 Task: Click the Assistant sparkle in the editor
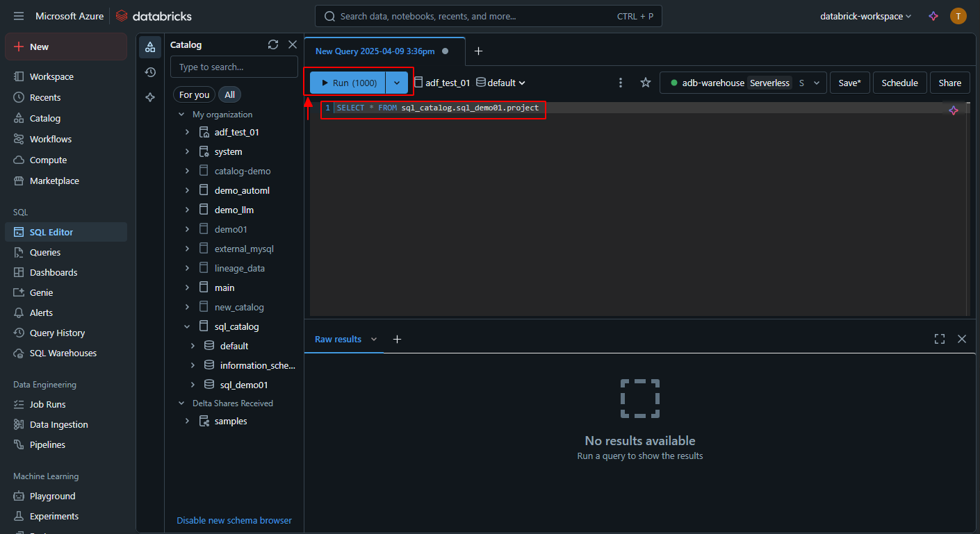click(x=954, y=110)
